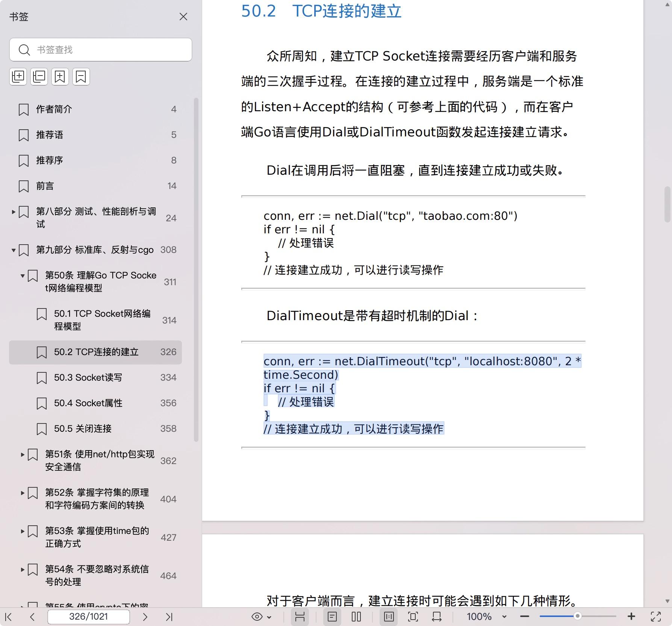Go to previous page arrow
Viewport: 672px width, 626px height.
(x=32, y=617)
